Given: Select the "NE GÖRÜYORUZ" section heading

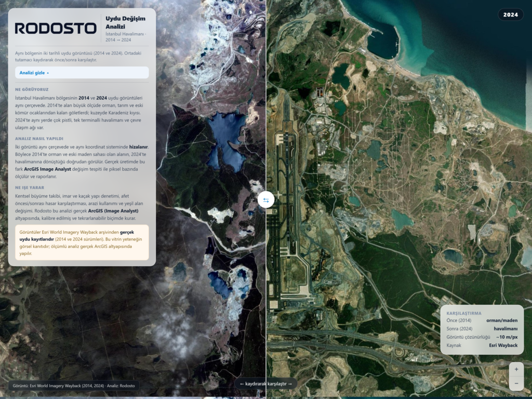Looking at the screenshot, I should pos(32,89).
